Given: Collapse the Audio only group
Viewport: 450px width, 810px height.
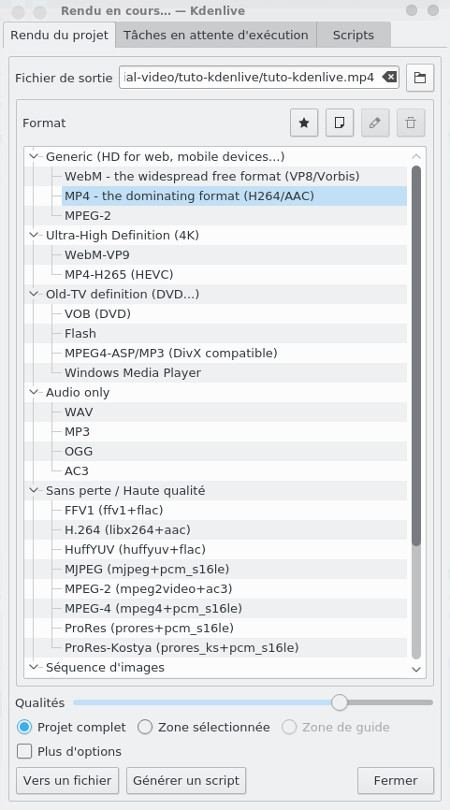Looking at the screenshot, I should (x=35, y=392).
